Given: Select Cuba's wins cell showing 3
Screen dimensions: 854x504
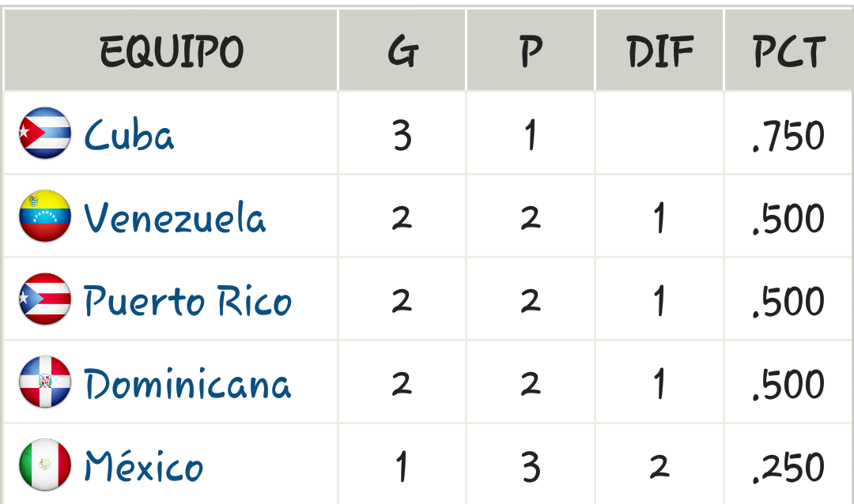Looking at the screenshot, I should (402, 134).
